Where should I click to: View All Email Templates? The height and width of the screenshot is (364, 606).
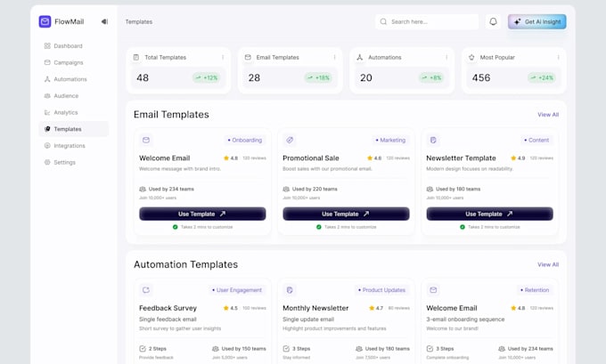pyautogui.click(x=548, y=115)
